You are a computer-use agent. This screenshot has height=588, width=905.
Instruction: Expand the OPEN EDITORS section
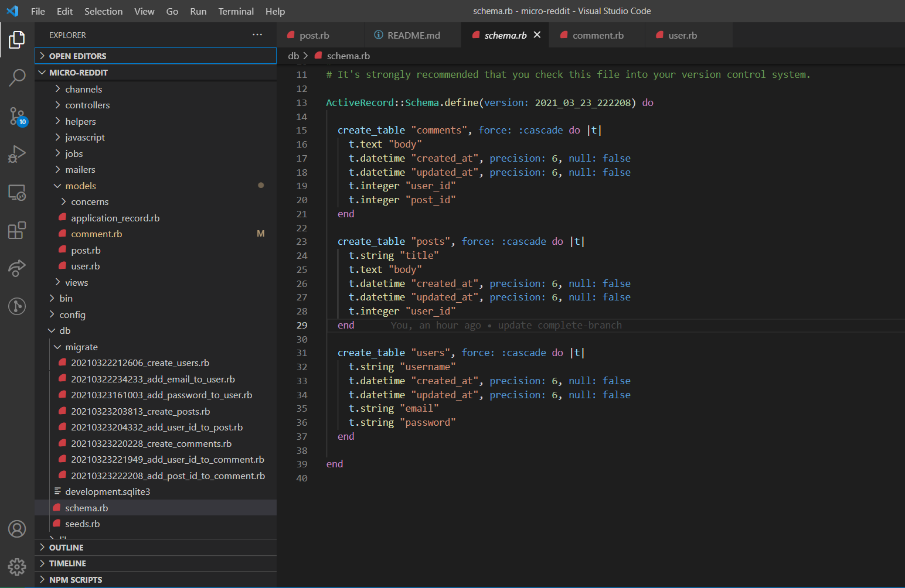click(x=155, y=56)
